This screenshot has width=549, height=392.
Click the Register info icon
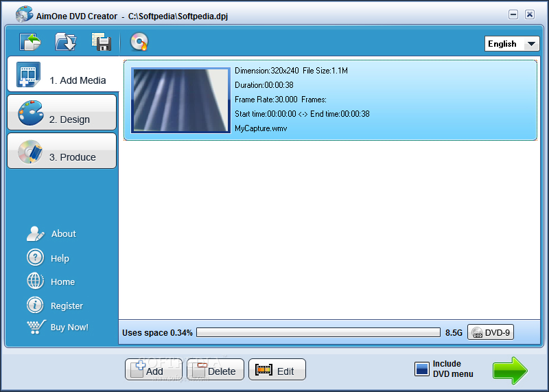pos(35,305)
